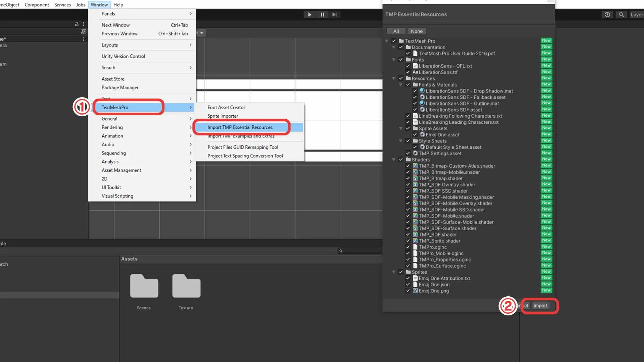644x362 pixels.
Task: Uncheck the Fonts folder checkbox
Action: (x=401, y=60)
